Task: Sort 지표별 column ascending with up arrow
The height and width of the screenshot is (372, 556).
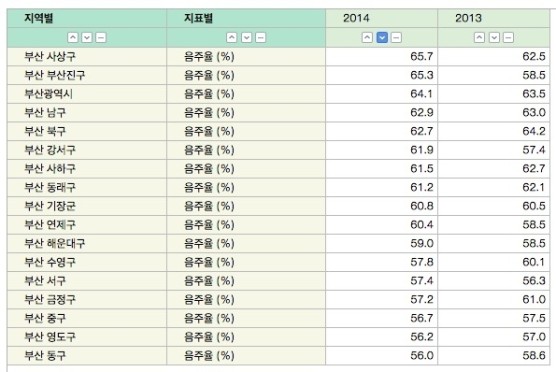Action: pos(232,38)
